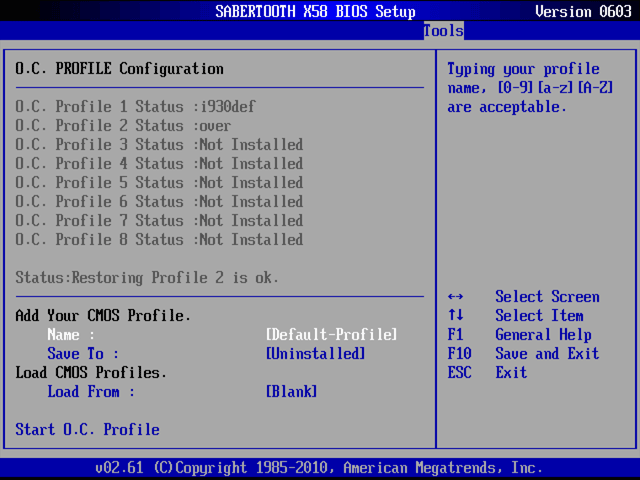This screenshot has width=640, height=480.
Task: Click O.C. Profile 7 Status row
Action: click(159, 220)
